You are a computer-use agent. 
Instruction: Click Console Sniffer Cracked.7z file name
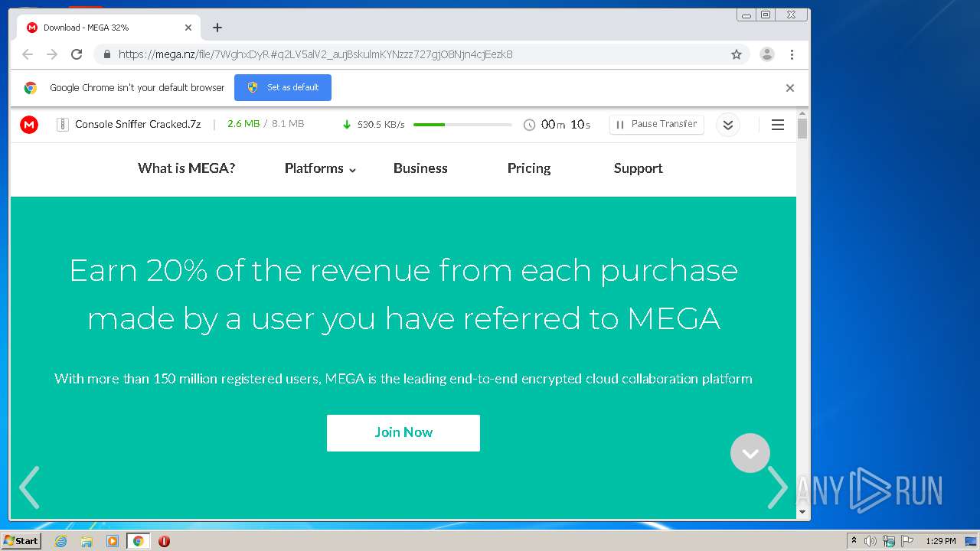(138, 124)
